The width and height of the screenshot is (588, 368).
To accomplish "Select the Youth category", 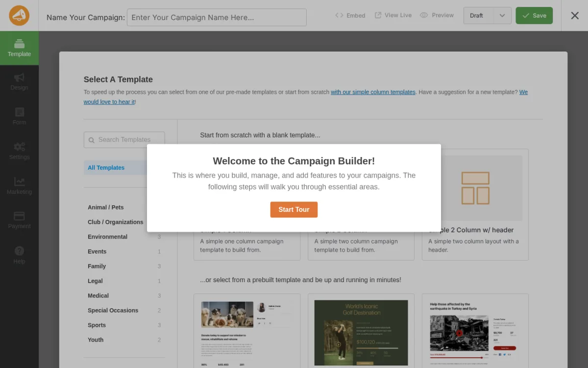I will [124, 340].
